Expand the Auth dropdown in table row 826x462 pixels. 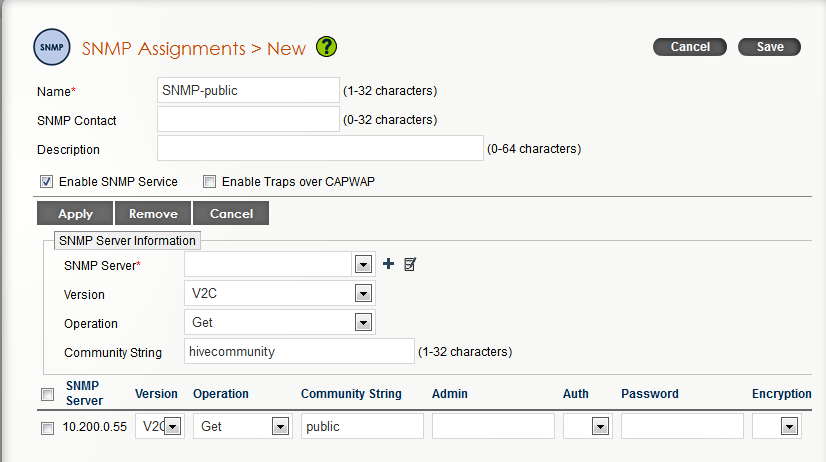coord(600,427)
